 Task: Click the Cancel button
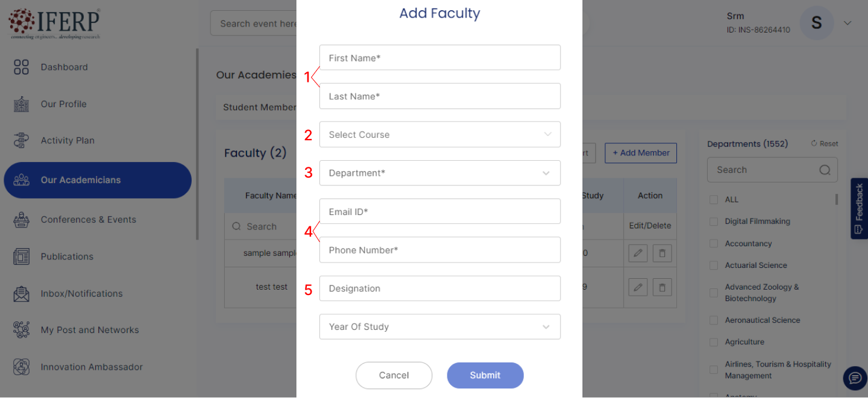pos(394,375)
